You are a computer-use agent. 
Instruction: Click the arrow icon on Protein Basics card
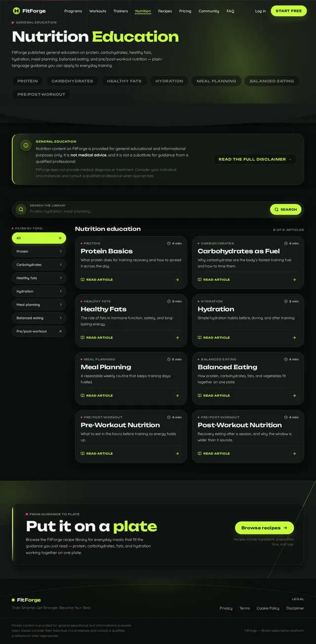tap(177, 280)
